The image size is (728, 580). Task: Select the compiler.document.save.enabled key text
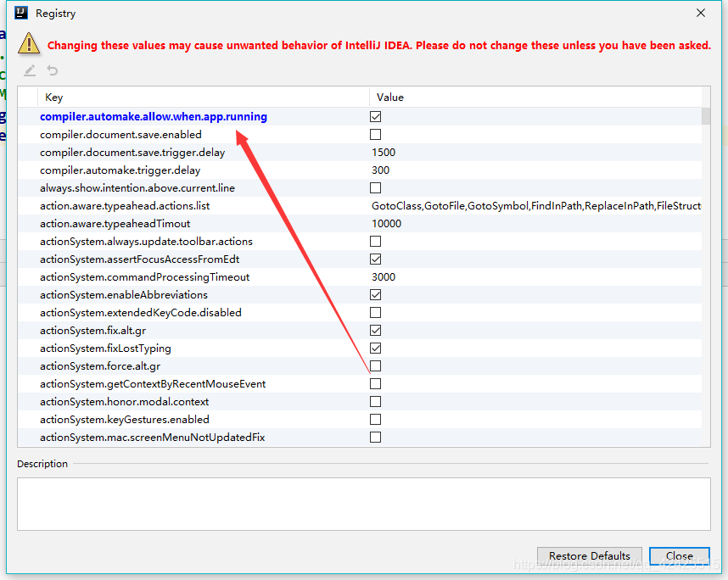coord(120,135)
